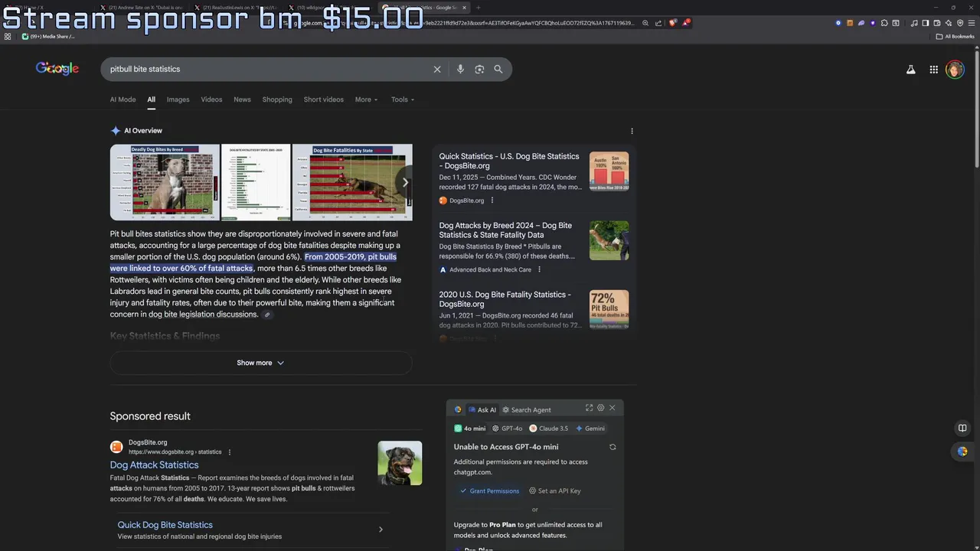The width and height of the screenshot is (980, 551).
Task: Toggle the browser sidebar panel icon
Action: (x=926, y=23)
